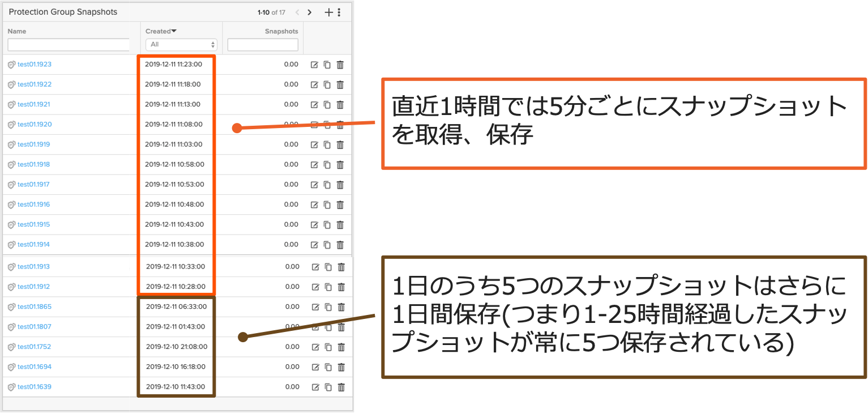Edit snapshot test01.1912

(x=315, y=287)
